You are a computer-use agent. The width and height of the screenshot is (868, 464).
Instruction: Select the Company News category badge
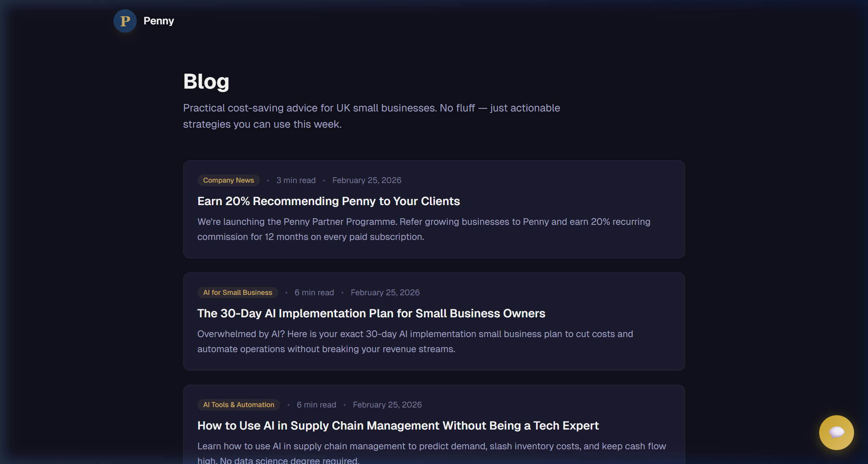tap(228, 180)
